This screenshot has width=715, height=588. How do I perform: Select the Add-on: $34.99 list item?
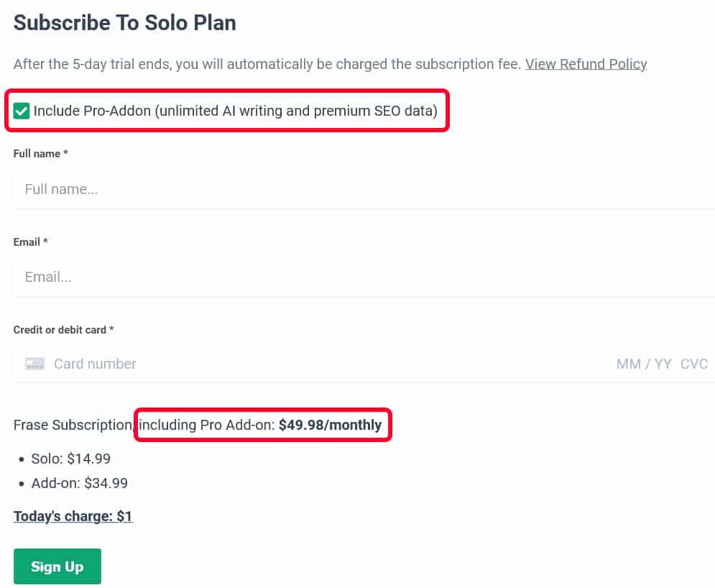pos(79,484)
